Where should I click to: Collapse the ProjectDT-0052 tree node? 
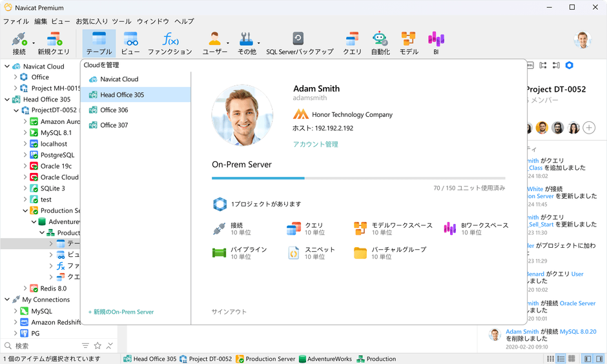coord(16,110)
